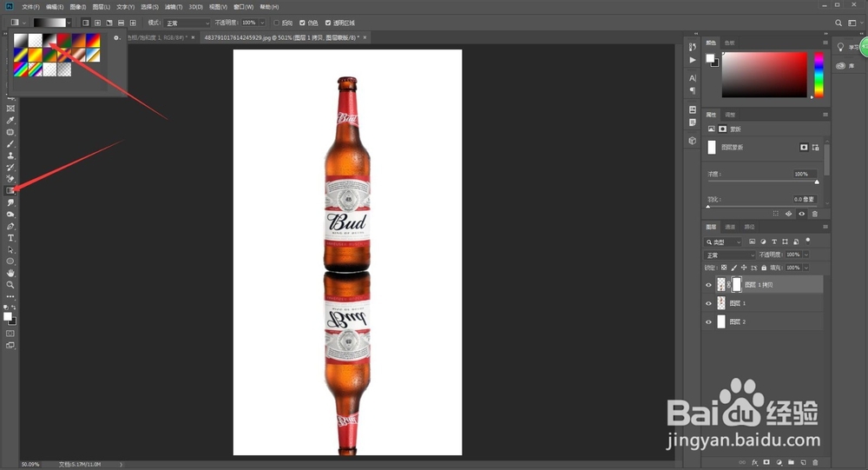Select the History Brush tool
The image size is (868, 470).
10,168
